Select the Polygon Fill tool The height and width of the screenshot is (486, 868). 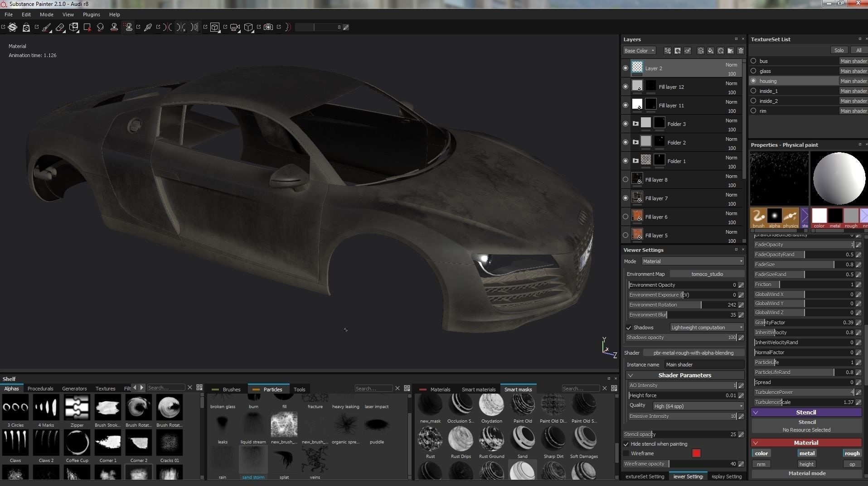point(87,27)
